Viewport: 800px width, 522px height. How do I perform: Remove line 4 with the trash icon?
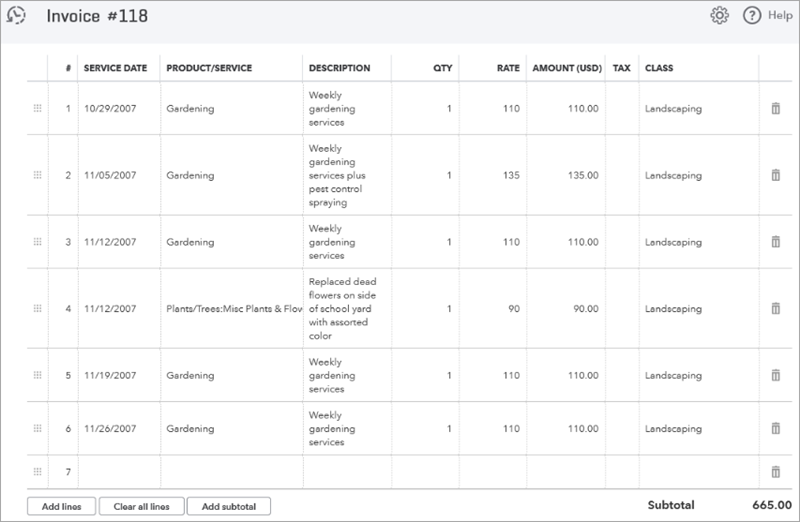[776, 308]
